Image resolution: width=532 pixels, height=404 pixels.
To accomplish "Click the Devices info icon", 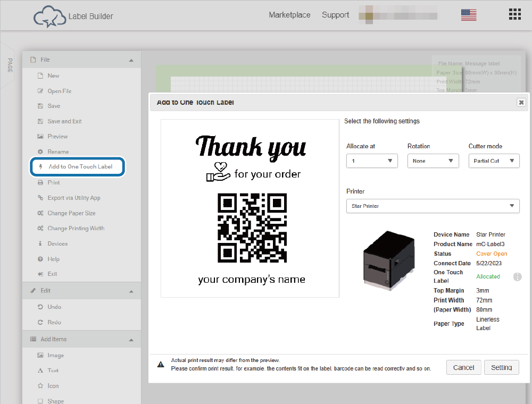I will coord(40,243).
